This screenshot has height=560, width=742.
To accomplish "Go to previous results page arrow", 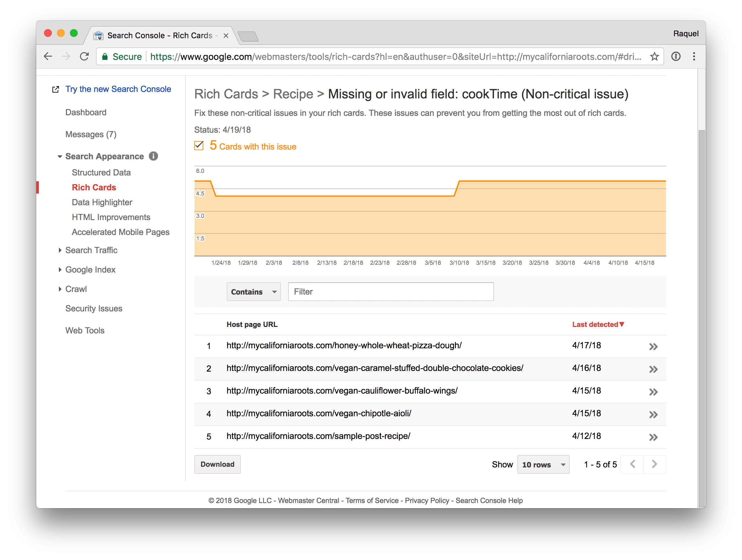I will pos(632,464).
